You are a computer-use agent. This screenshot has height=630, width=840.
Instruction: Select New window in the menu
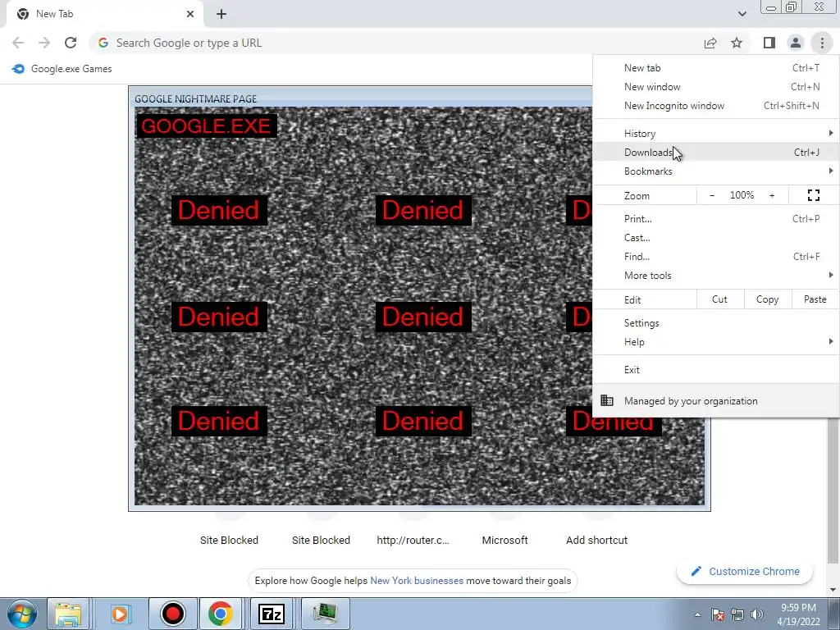[715, 87]
